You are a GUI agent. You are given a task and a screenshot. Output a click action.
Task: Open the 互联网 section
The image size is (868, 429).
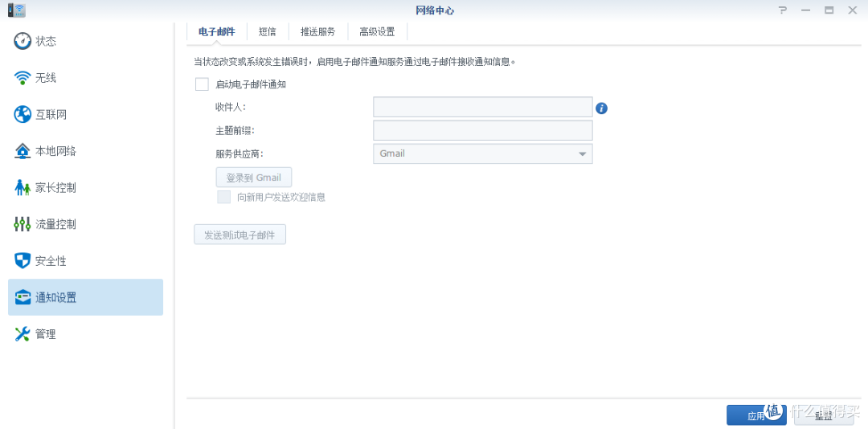pyautogui.click(x=86, y=115)
